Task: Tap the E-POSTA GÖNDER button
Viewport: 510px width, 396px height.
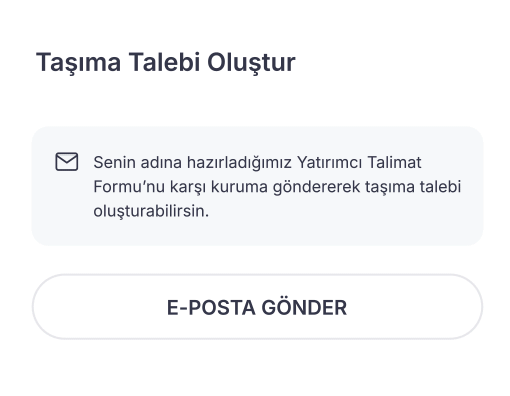Action: 257,307
